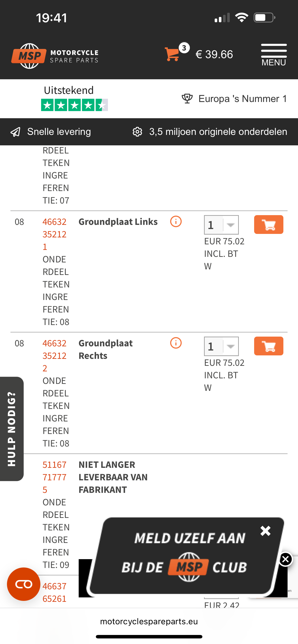Close the MSP Club popup with white X
The width and height of the screenshot is (298, 644).
(265, 530)
